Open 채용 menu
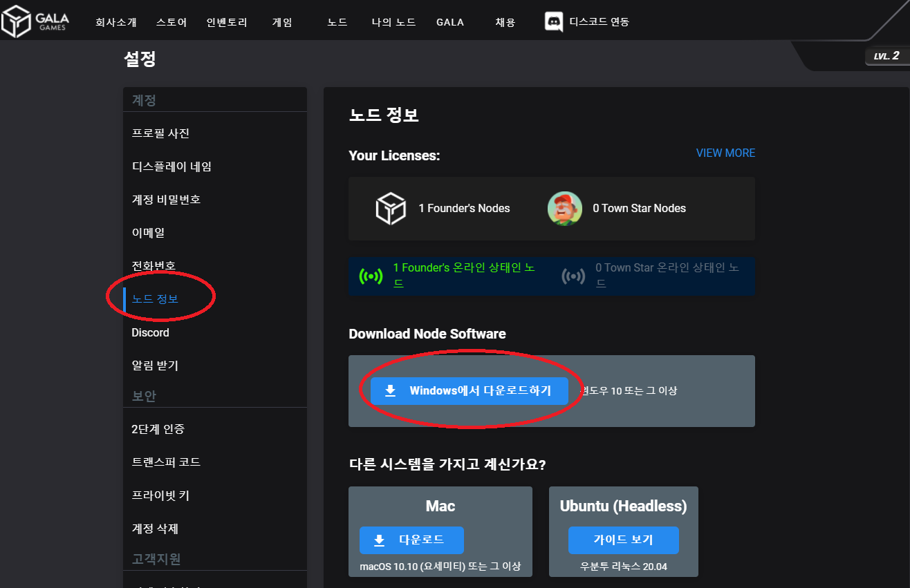 [x=505, y=22]
